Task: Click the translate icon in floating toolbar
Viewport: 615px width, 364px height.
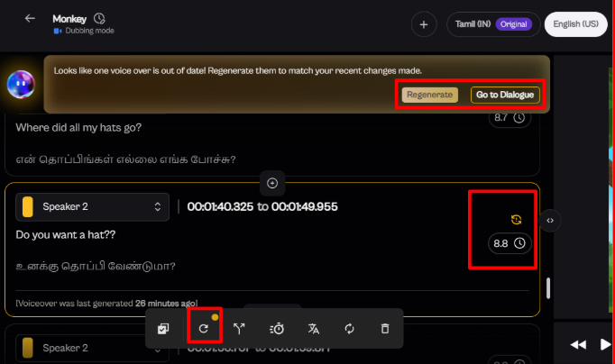Action: point(313,330)
